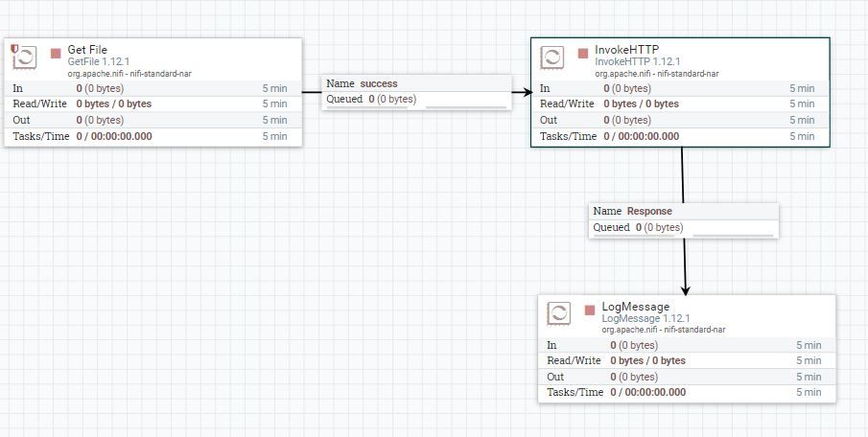Click the InvokeHTTP stopped status square
868x437 pixels.
click(x=583, y=53)
